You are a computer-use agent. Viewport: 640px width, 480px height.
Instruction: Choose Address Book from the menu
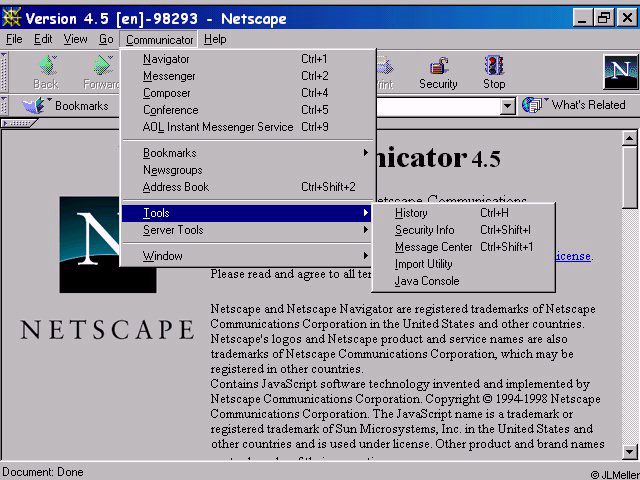[x=247, y=187]
